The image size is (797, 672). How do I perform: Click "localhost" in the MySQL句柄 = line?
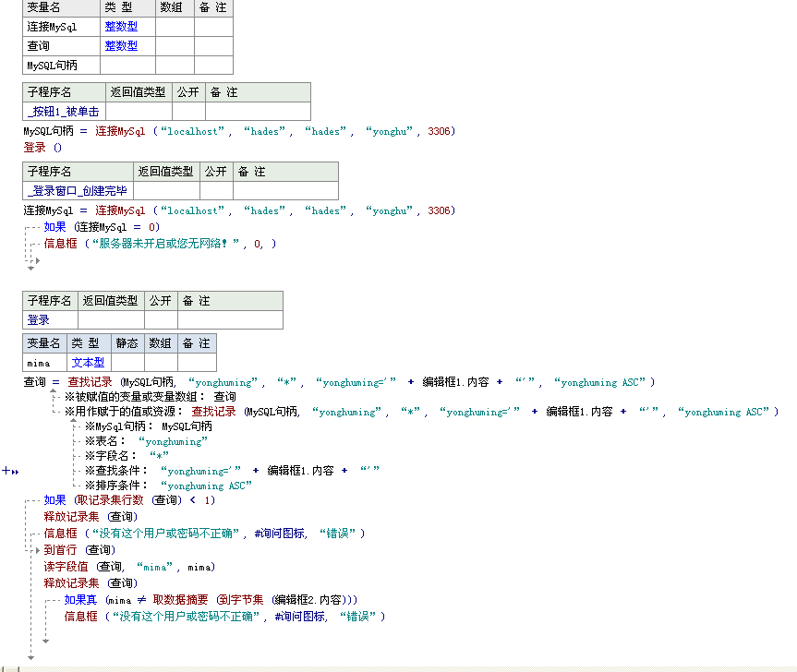click(x=193, y=131)
